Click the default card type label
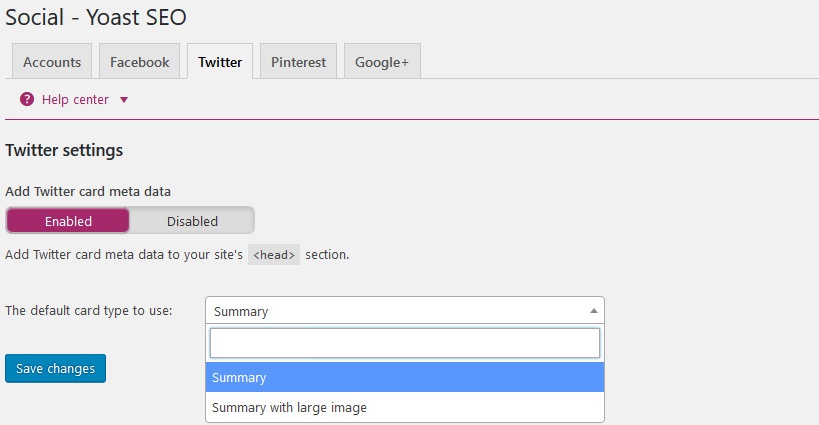819x425 pixels. click(89, 311)
